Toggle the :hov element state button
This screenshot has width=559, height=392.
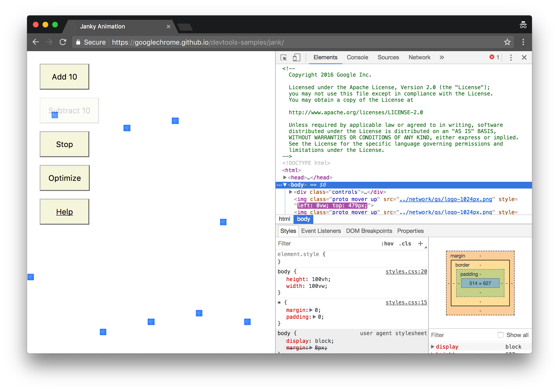[x=387, y=244]
